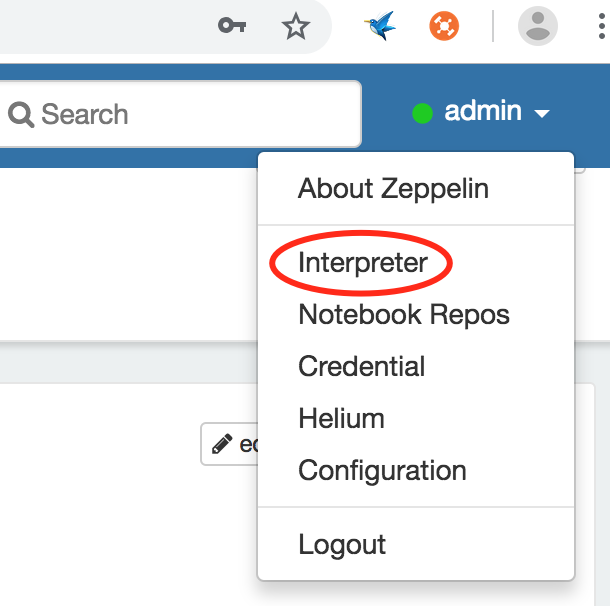Click inside the browser address bar
Image resolution: width=610 pixels, height=606 pixels.
[100, 26]
